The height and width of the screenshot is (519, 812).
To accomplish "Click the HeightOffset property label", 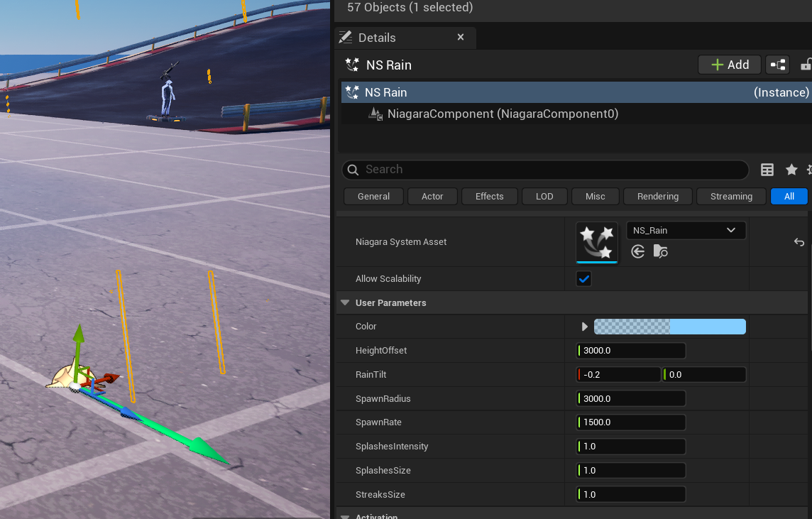I will pos(381,351).
